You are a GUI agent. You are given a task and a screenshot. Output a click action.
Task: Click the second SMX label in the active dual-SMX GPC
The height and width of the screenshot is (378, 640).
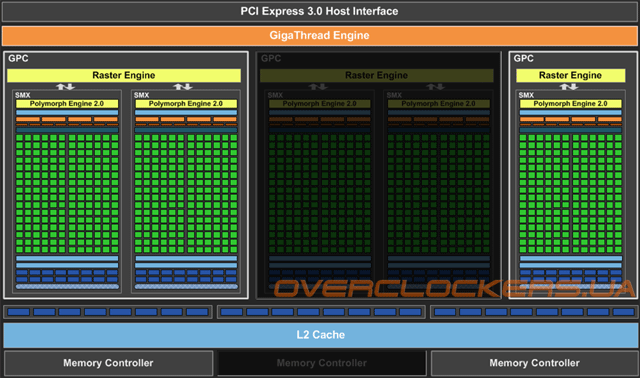coord(142,95)
